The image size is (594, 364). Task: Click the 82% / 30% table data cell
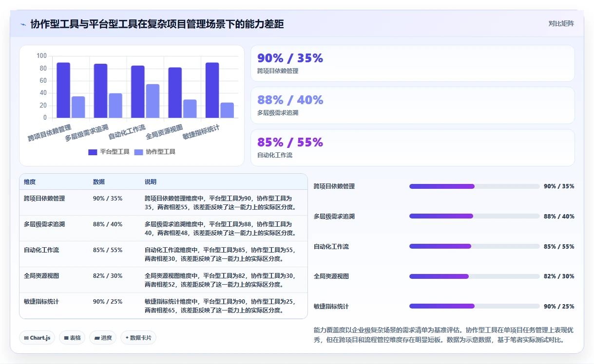pos(108,276)
